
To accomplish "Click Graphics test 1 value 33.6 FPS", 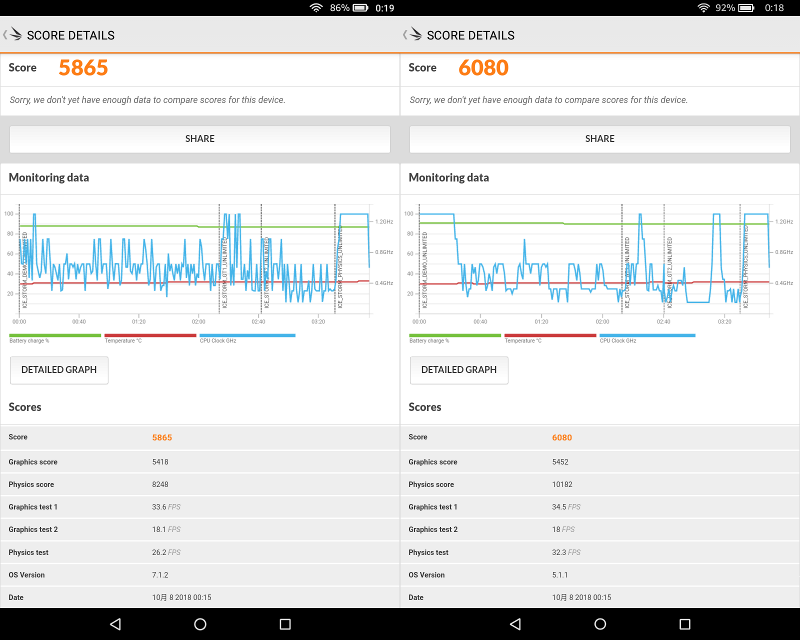I will pyautogui.click(x=166, y=507).
